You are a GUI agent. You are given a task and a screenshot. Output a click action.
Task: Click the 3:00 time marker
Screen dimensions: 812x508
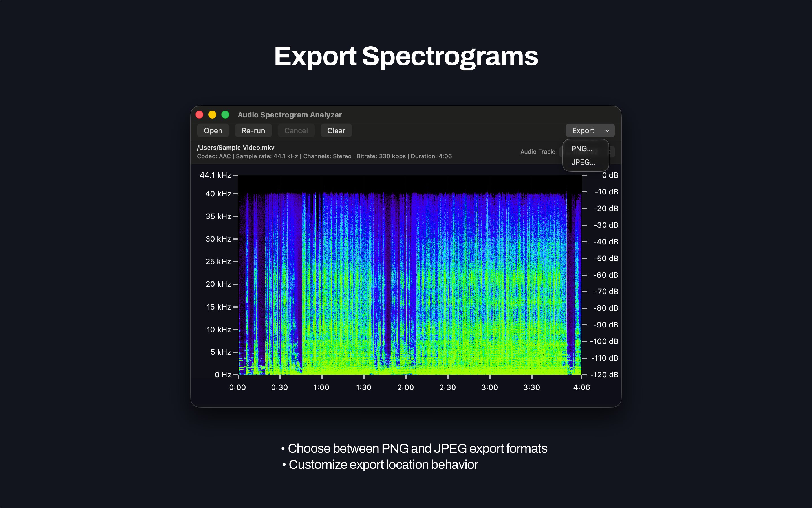click(489, 387)
